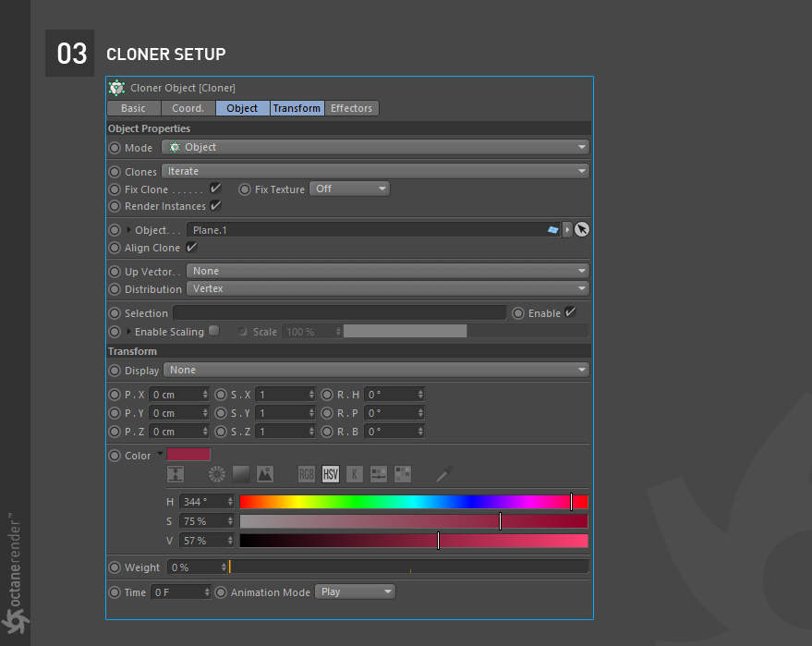Click the Cloner Object icon in header
Viewport: 812px width, 646px height.
point(117,88)
